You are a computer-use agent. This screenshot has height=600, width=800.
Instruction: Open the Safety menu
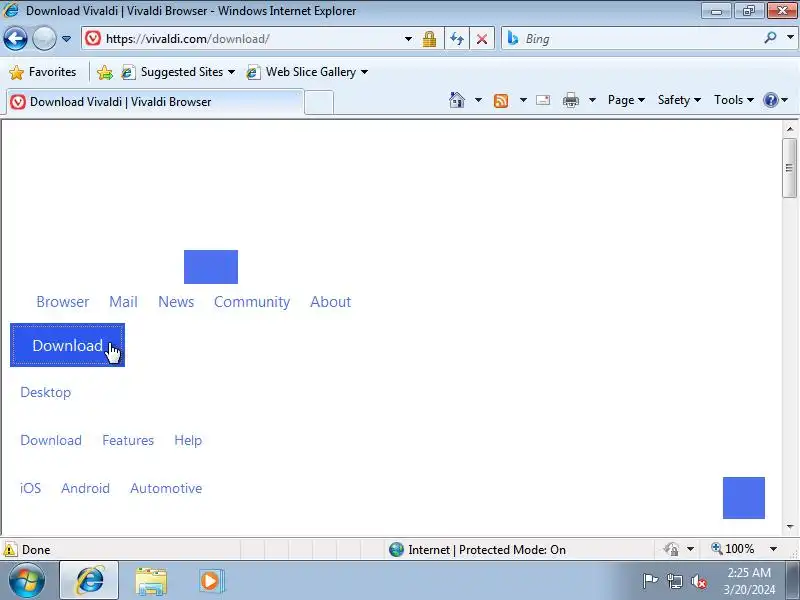pyautogui.click(x=679, y=100)
